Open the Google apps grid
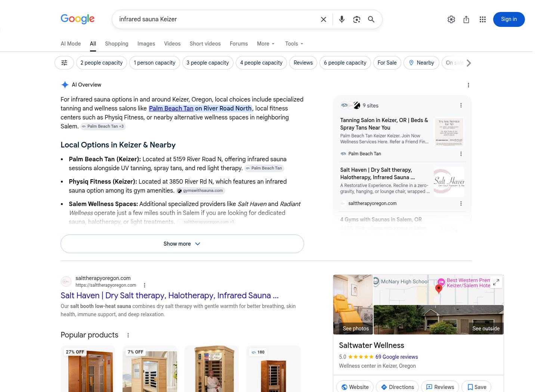The width and height of the screenshot is (538, 392). (483, 19)
